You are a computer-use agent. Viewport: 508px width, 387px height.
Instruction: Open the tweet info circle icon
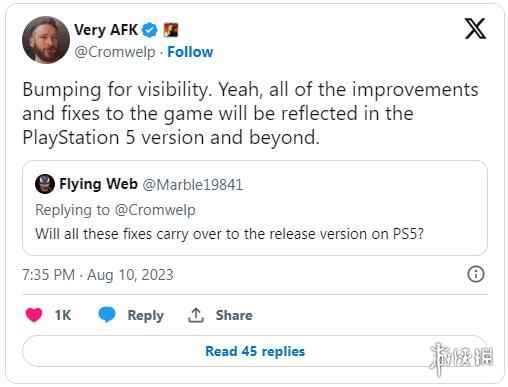[476, 275]
